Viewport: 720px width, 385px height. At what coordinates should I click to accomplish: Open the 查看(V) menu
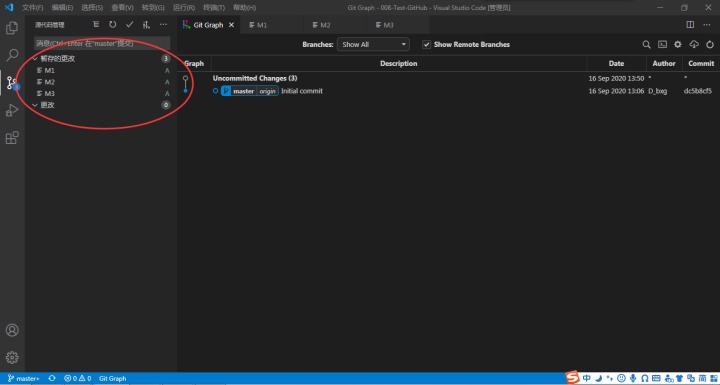point(122,8)
